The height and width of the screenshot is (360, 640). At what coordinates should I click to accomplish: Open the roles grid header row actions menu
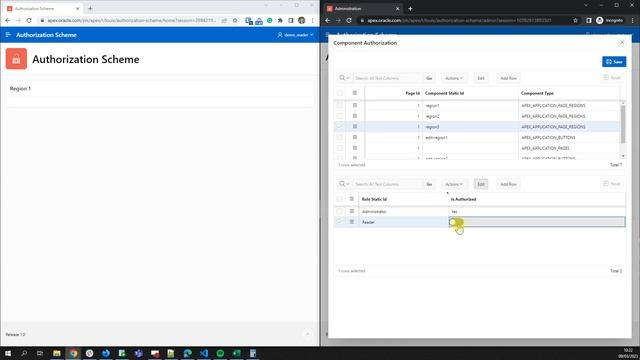coord(351,199)
